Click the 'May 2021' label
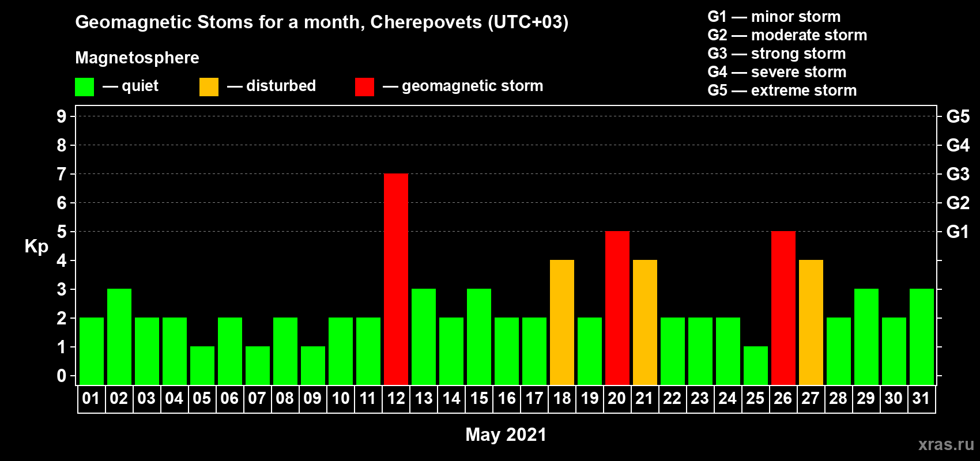 pos(506,434)
